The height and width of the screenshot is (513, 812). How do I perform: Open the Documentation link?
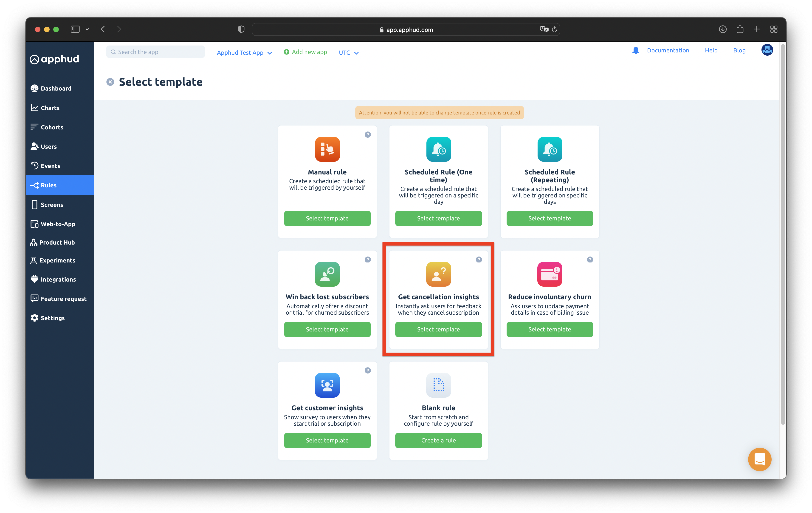coord(668,50)
